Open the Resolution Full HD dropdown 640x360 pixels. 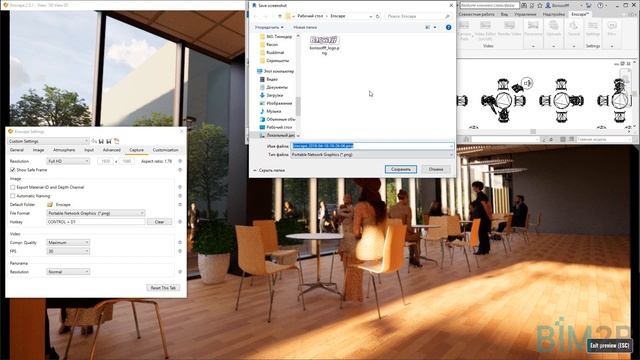[68, 161]
